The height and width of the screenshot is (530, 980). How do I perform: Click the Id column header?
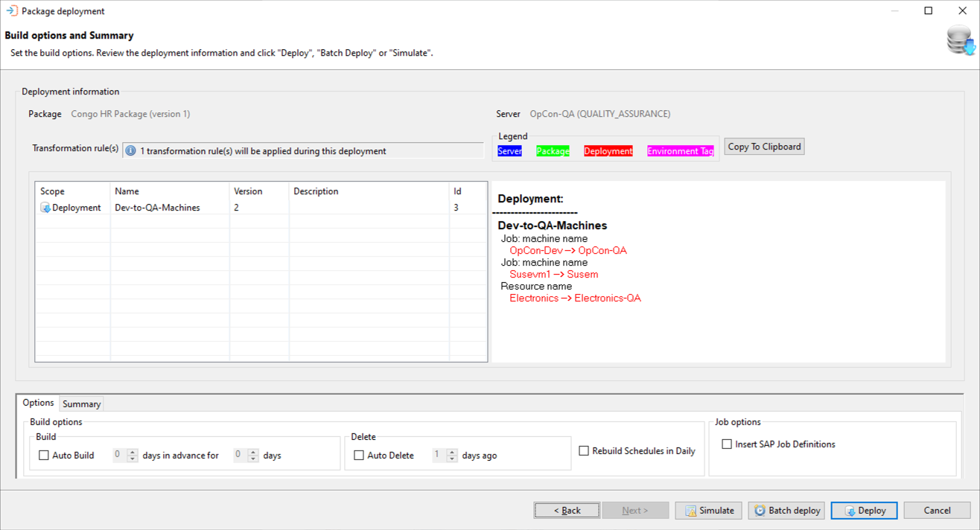click(x=468, y=191)
